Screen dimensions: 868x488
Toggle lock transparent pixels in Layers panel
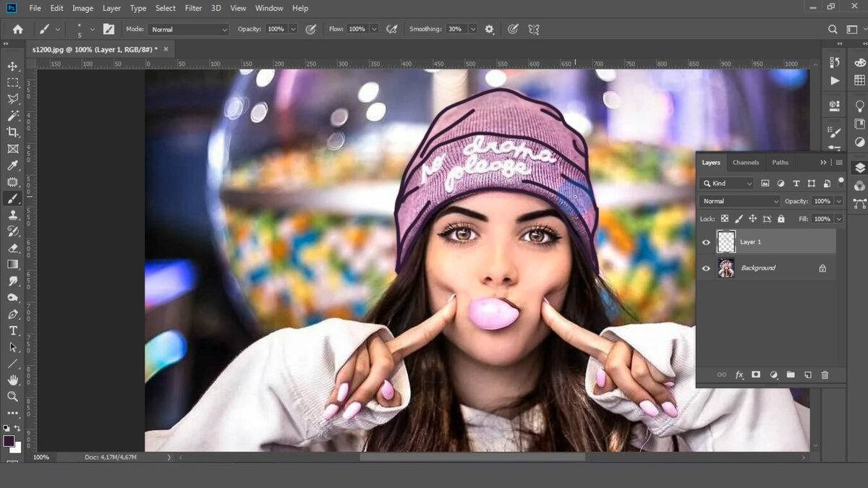[x=724, y=219]
